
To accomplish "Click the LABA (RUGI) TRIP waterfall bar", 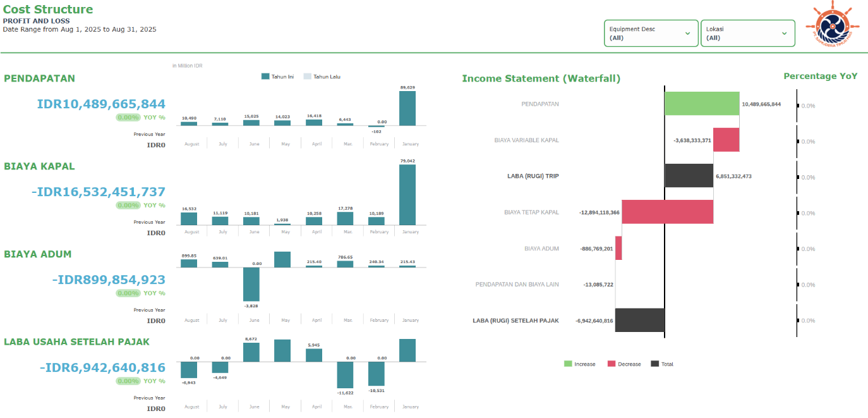I will 689,176.
